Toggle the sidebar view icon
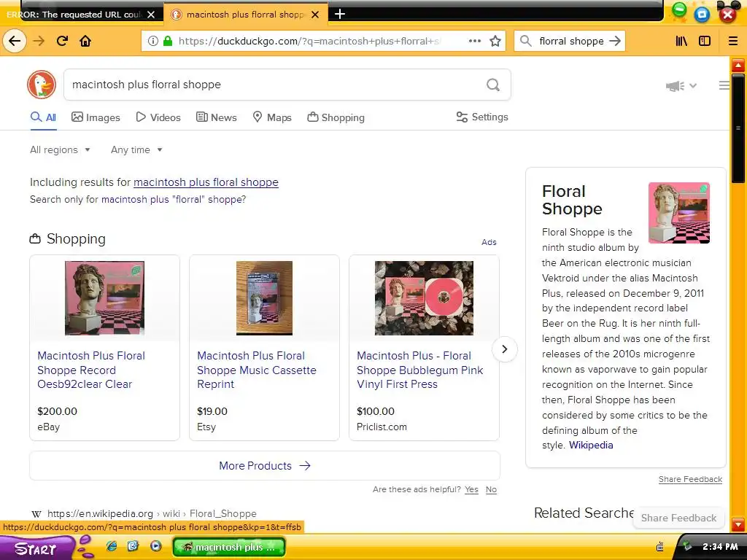This screenshot has height=560, width=747. 705,41
